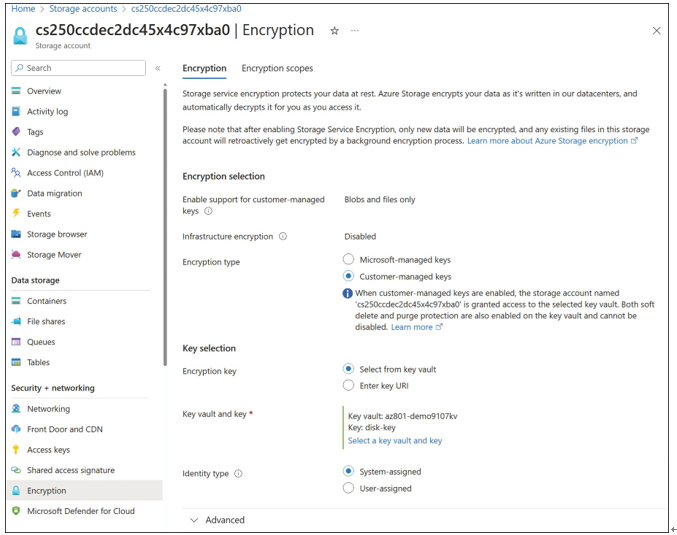Screen dimensions: 677x535
Task: Click the File shares icon
Action: (x=16, y=321)
